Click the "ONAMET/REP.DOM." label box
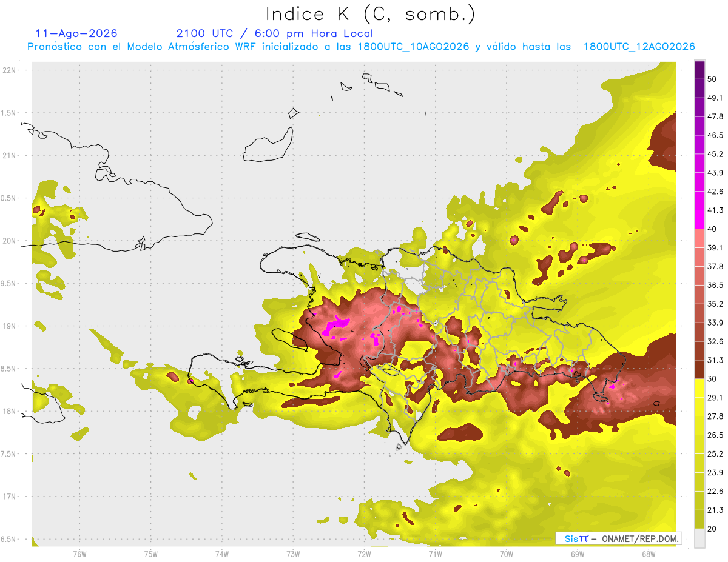This screenshot has height=562, width=728. point(619,538)
